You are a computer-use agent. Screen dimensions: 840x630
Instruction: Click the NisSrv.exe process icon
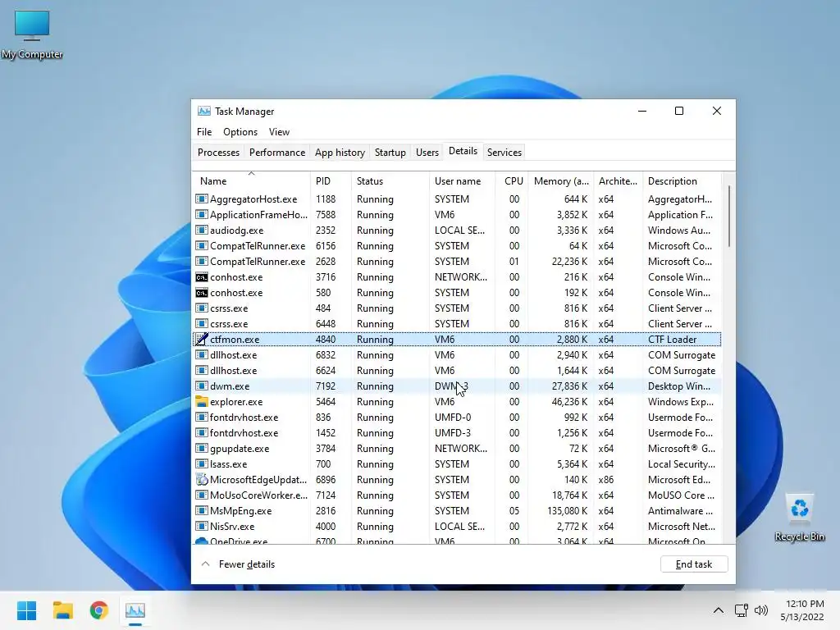(x=202, y=526)
